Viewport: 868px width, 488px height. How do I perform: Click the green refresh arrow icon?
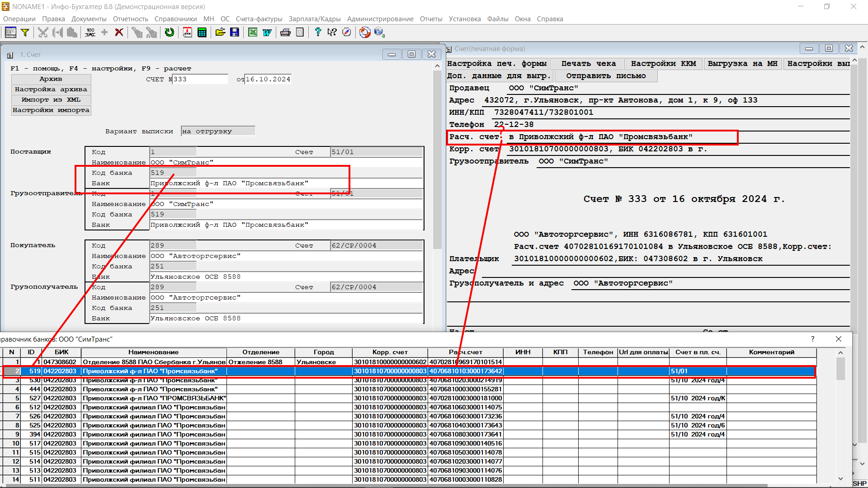(x=170, y=32)
